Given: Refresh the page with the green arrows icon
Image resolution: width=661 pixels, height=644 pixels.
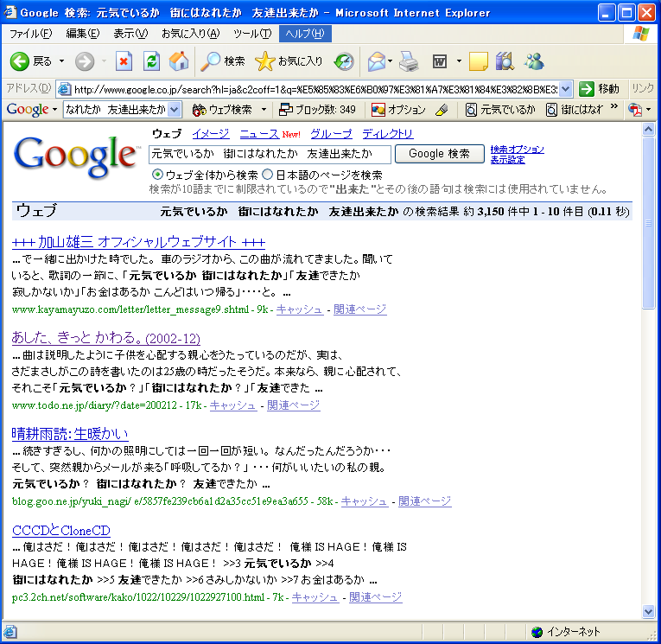Looking at the screenshot, I should click(151, 61).
